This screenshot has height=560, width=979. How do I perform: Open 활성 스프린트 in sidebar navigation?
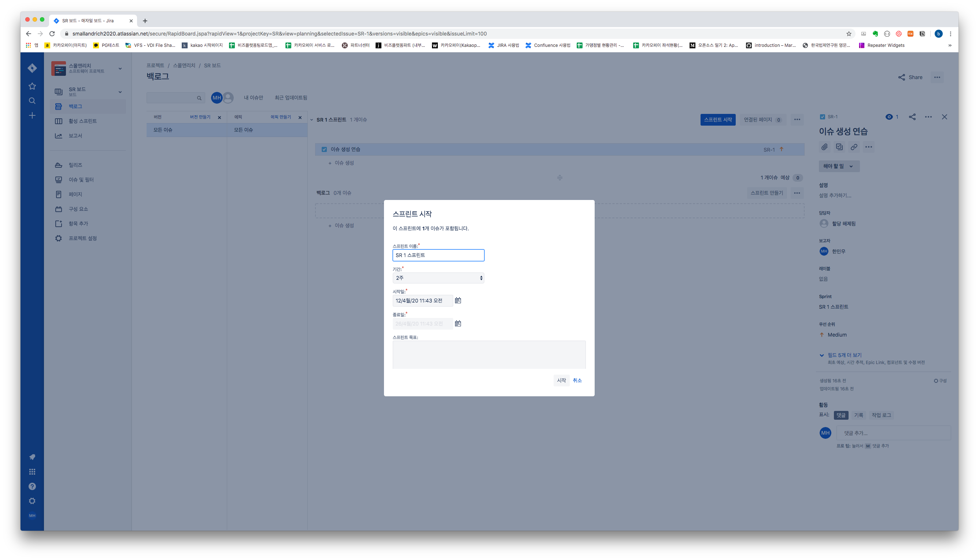click(83, 121)
